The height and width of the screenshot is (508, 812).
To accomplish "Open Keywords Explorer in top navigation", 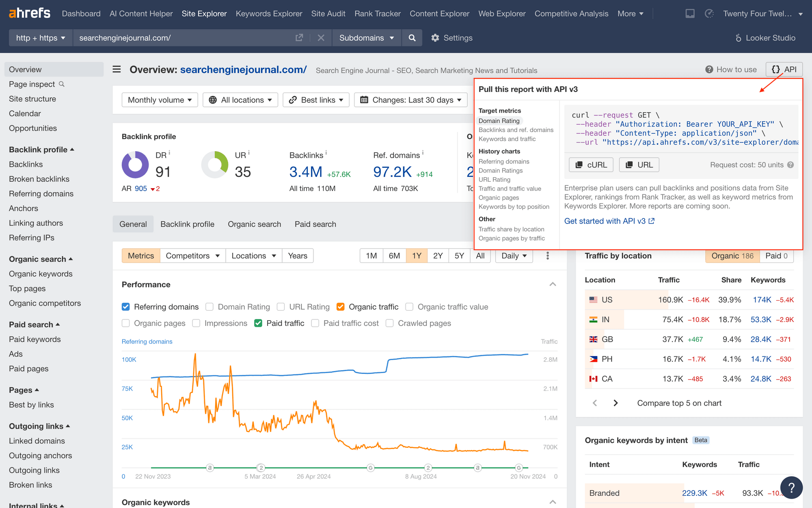I will pyautogui.click(x=269, y=14).
